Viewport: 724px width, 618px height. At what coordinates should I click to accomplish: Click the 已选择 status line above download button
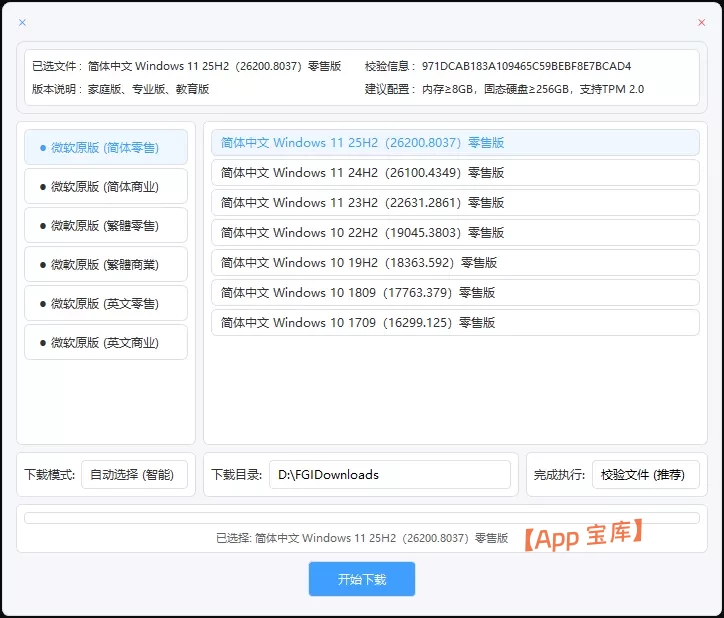[362, 538]
